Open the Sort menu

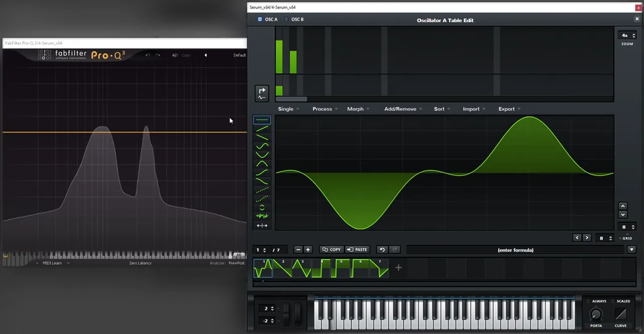pos(442,109)
